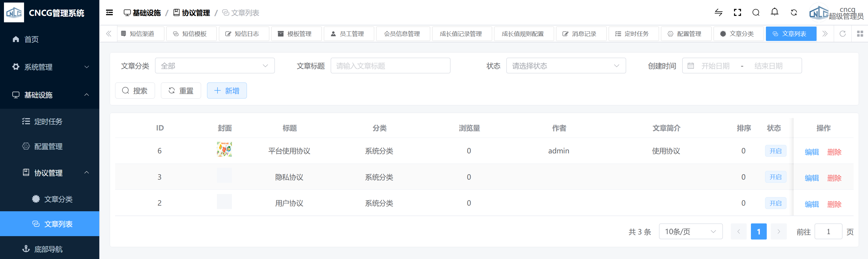Collapse the sidebar with the hamburger icon
The height and width of the screenshot is (259, 868).
109,13
